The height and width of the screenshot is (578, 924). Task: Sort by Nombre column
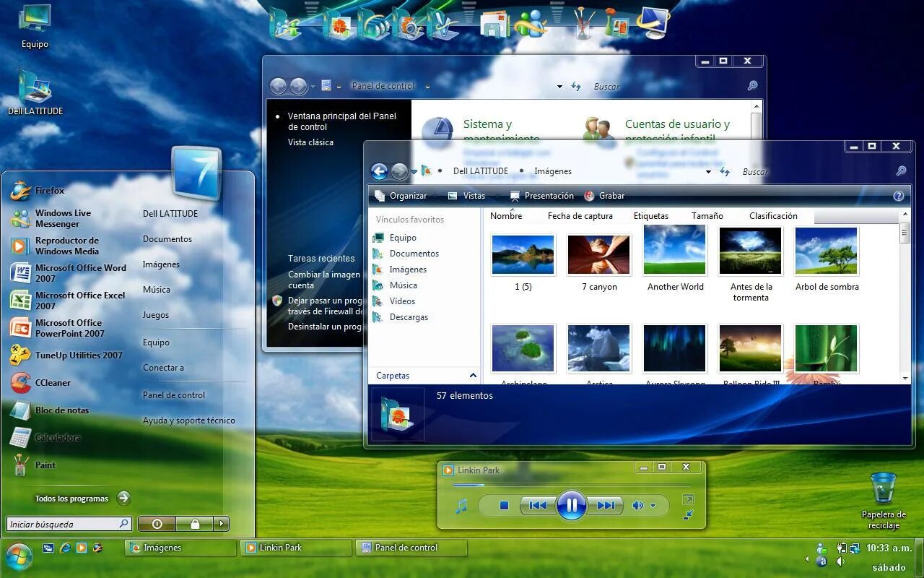(506, 216)
